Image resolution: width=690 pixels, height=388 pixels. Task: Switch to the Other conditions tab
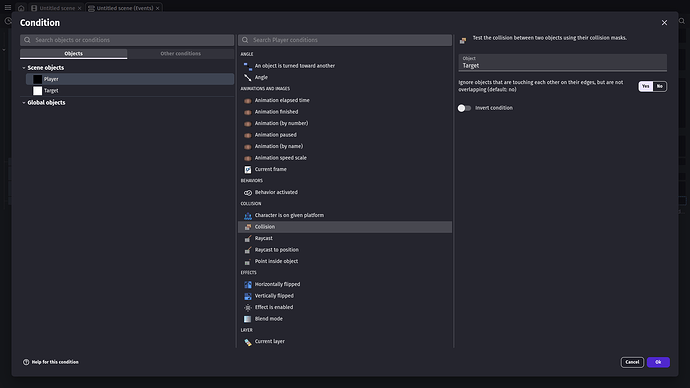(x=180, y=54)
